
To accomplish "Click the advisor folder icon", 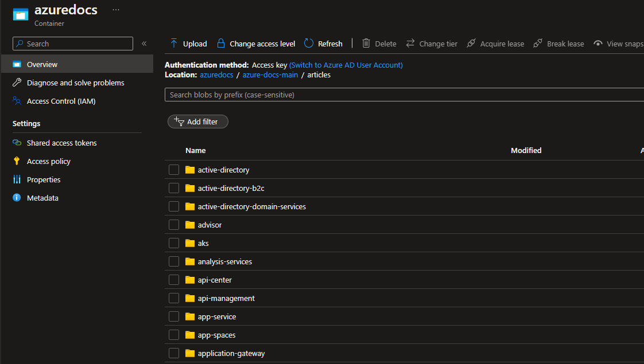I will (190, 225).
